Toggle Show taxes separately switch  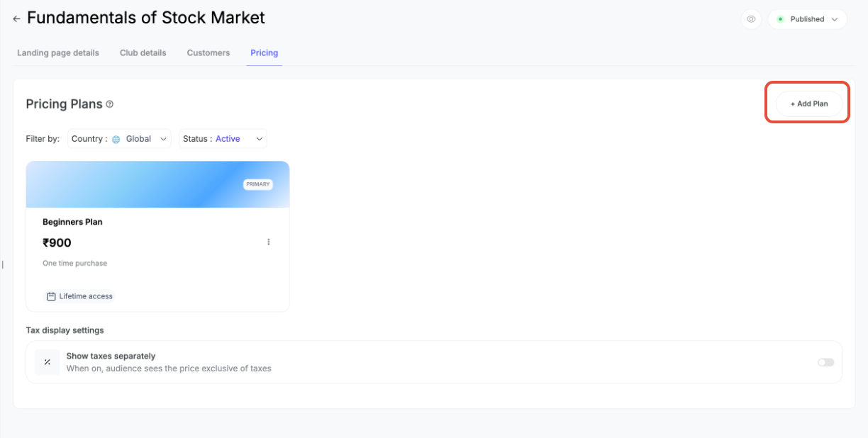tap(825, 362)
